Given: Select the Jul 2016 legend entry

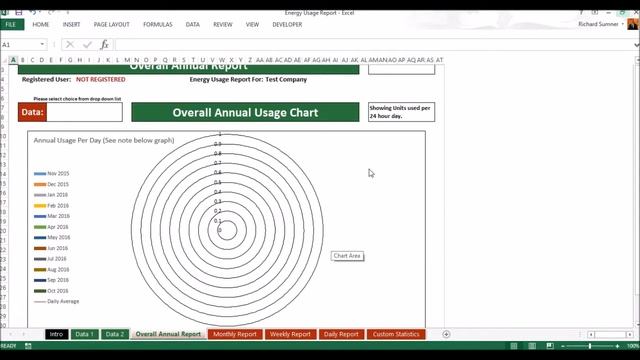Looking at the screenshot, I should (x=50, y=259).
